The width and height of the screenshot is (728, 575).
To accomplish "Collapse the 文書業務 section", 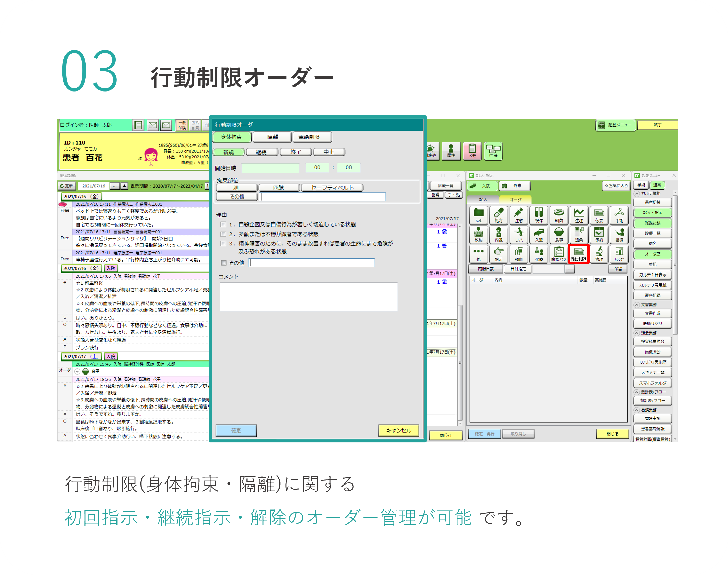I will click(x=637, y=305).
